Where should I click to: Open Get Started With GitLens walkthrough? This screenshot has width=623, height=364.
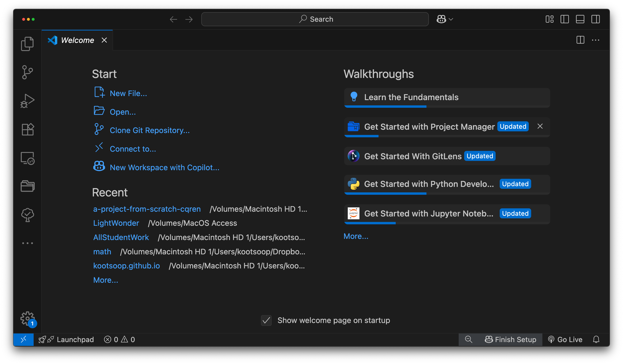[447, 156]
